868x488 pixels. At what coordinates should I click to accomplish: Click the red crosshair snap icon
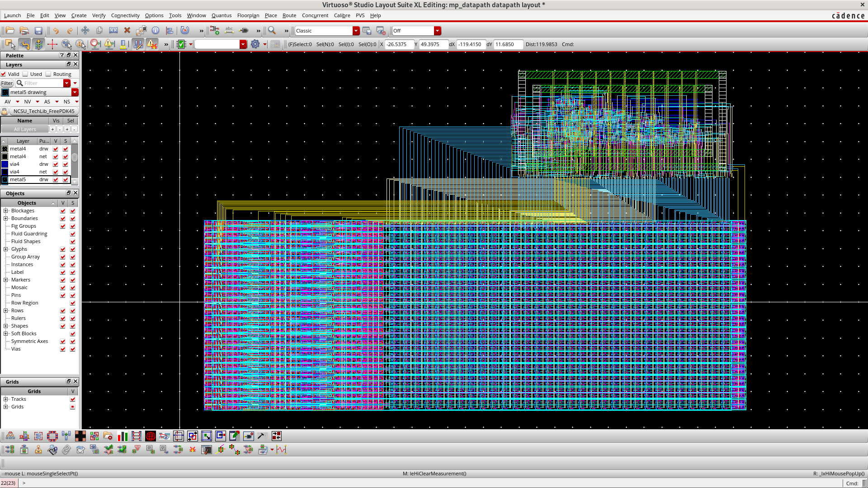tap(52, 44)
